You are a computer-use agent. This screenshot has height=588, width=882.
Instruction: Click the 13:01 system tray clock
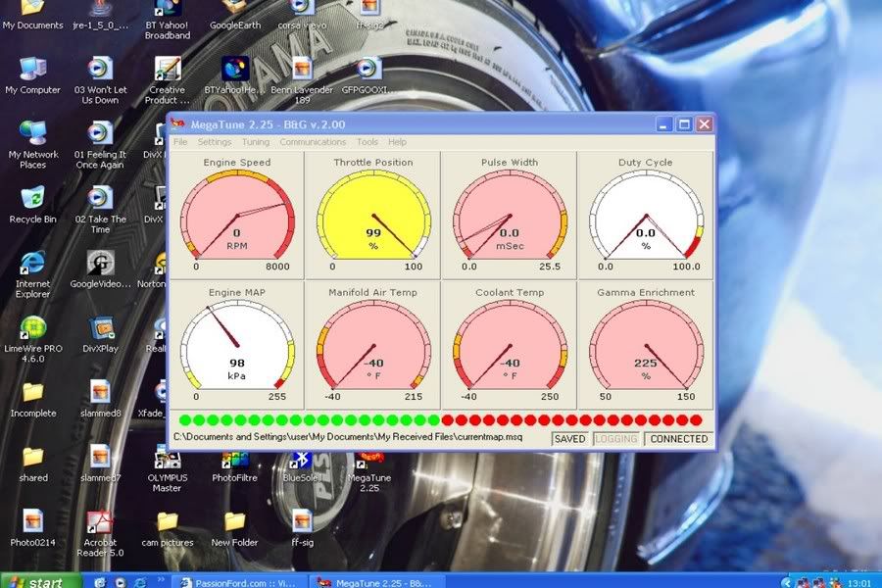[x=858, y=583]
